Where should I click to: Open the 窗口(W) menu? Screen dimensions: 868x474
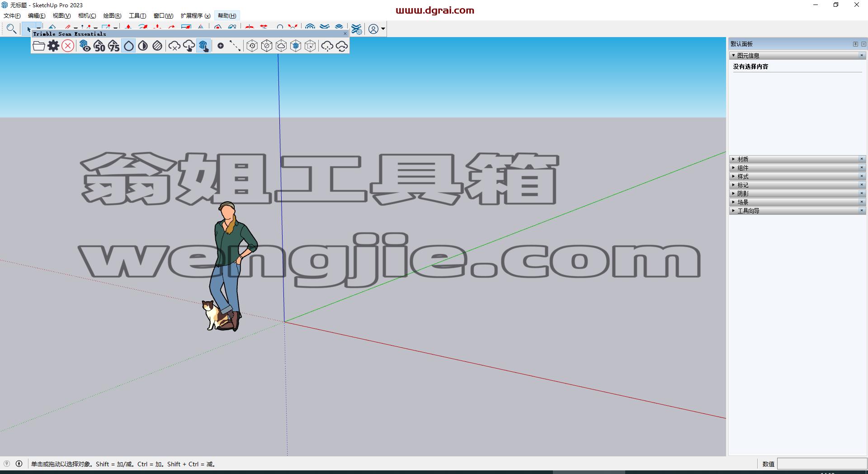[163, 16]
